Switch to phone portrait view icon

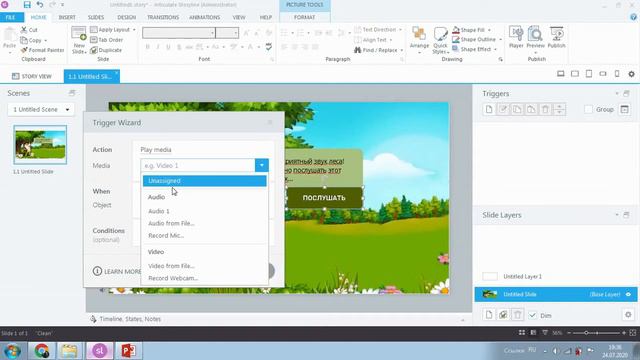click(x=617, y=74)
